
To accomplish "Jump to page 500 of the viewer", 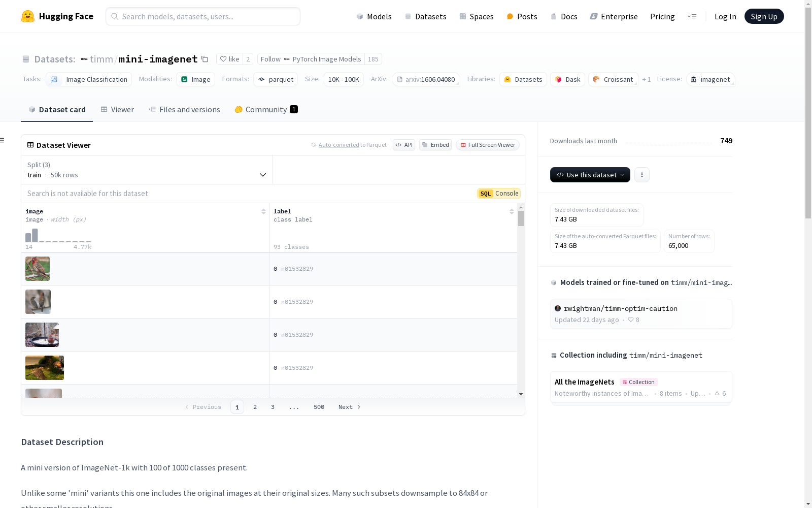I will click(319, 407).
